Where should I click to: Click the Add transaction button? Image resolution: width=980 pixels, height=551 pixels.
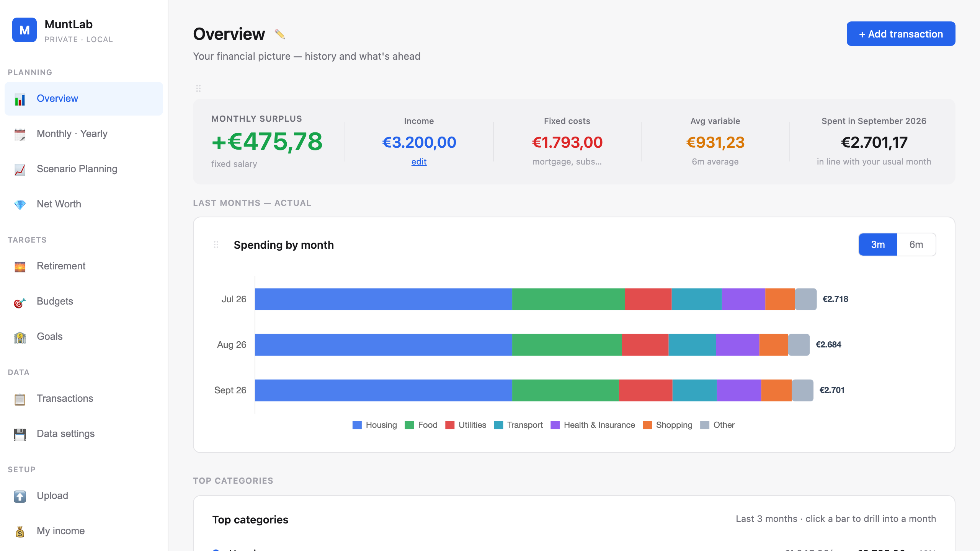point(901,34)
